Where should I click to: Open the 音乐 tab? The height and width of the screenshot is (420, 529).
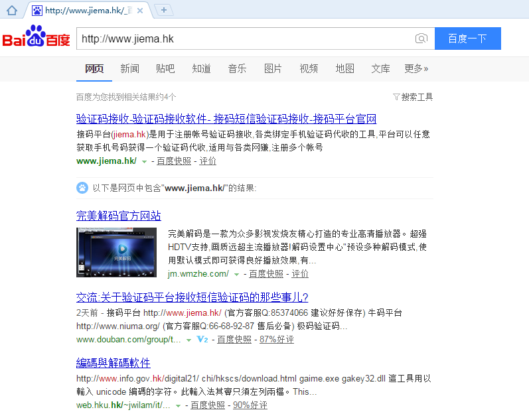click(x=237, y=69)
